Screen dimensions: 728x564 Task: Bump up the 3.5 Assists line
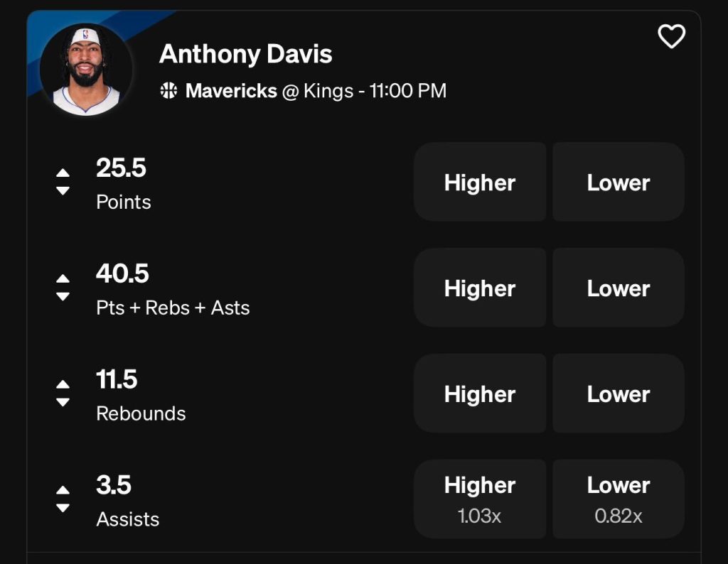63,490
